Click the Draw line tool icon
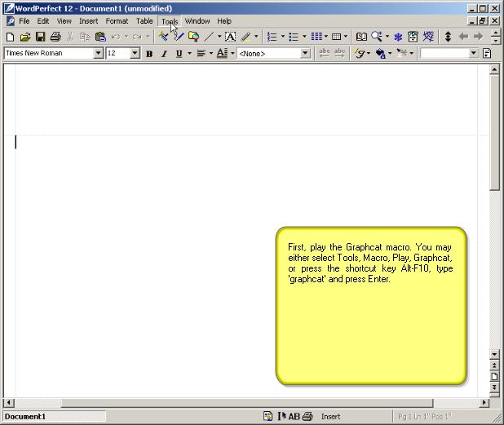The width and height of the screenshot is (504, 425). click(210, 37)
